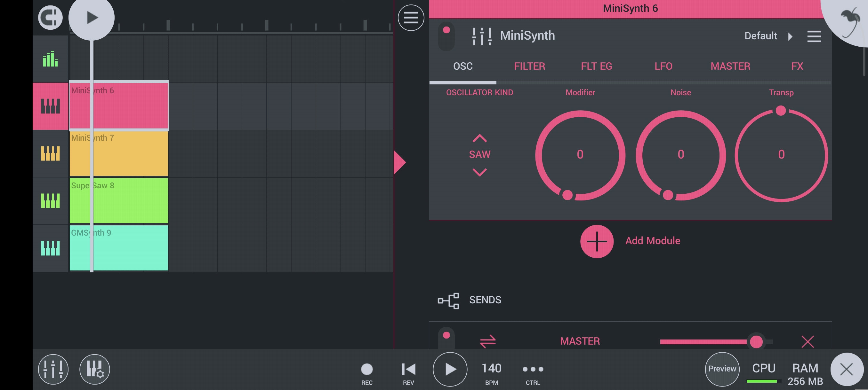Click the CPU usage meter
The width and height of the screenshot is (868, 390).
[764, 373]
